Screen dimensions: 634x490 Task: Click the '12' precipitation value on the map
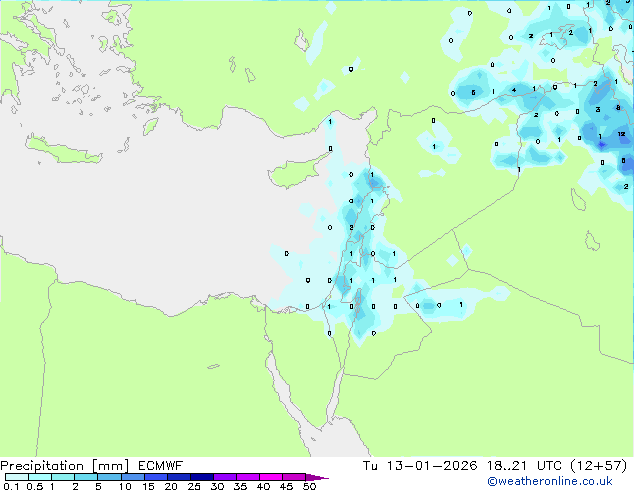621,134
